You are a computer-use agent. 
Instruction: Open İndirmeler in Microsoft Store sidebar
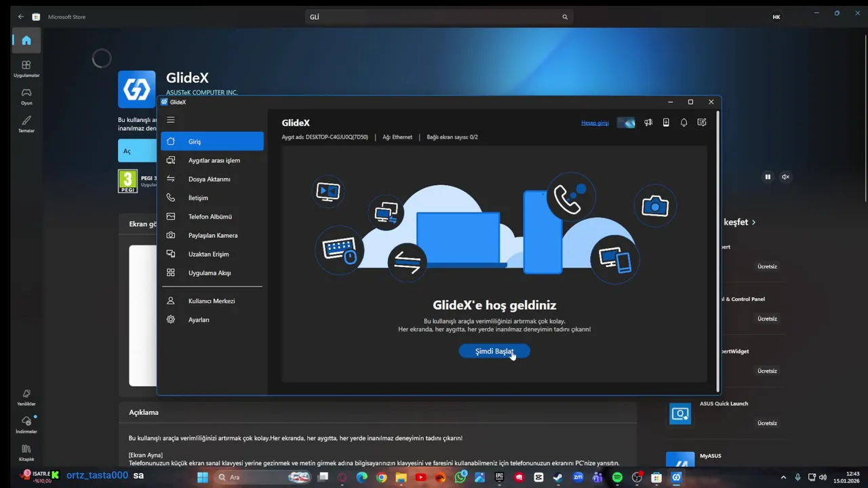(26, 425)
